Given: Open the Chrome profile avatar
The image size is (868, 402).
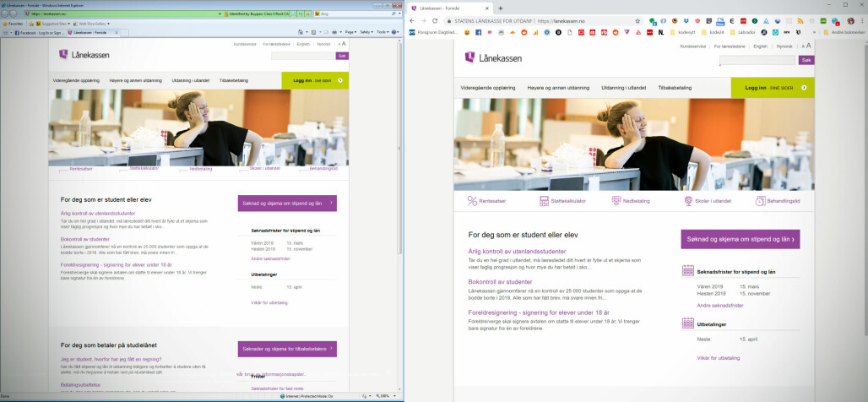Looking at the screenshot, I should tap(851, 21).
